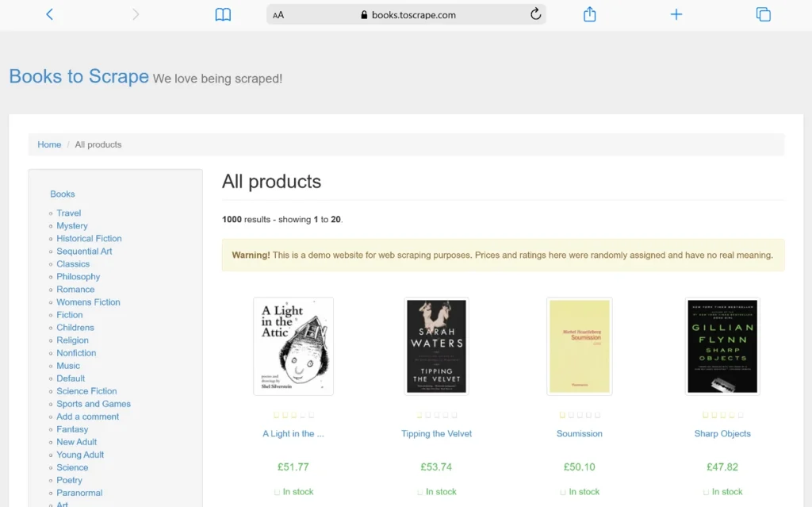812x507 pixels.
Task: Open the Tipping the Velvet title link
Action: pyautogui.click(x=437, y=433)
